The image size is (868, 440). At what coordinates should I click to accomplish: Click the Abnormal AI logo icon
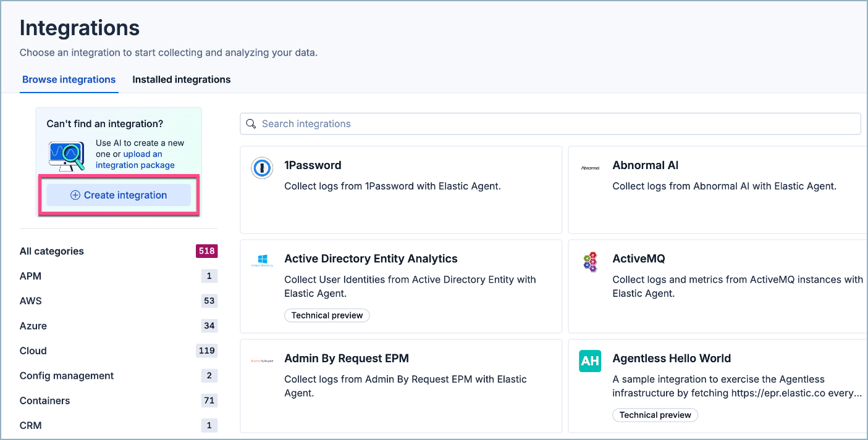590,168
